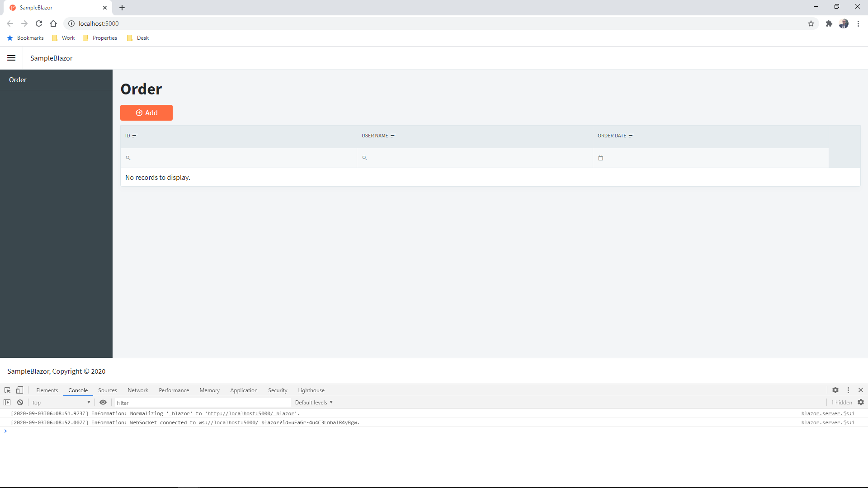
Task: Open the Properties bookmarks folder
Action: coord(100,38)
